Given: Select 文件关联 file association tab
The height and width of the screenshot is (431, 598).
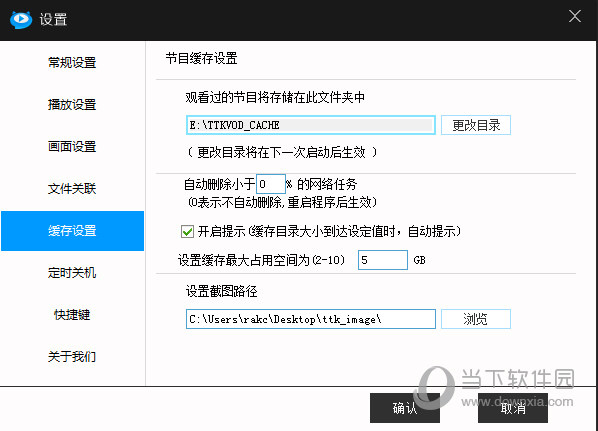Looking at the screenshot, I should (x=72, y=188).
